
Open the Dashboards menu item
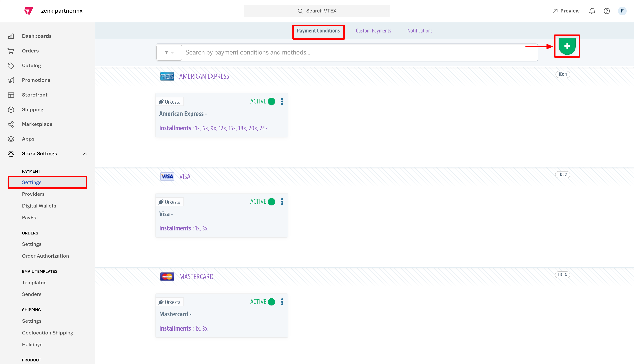(37, 36)
